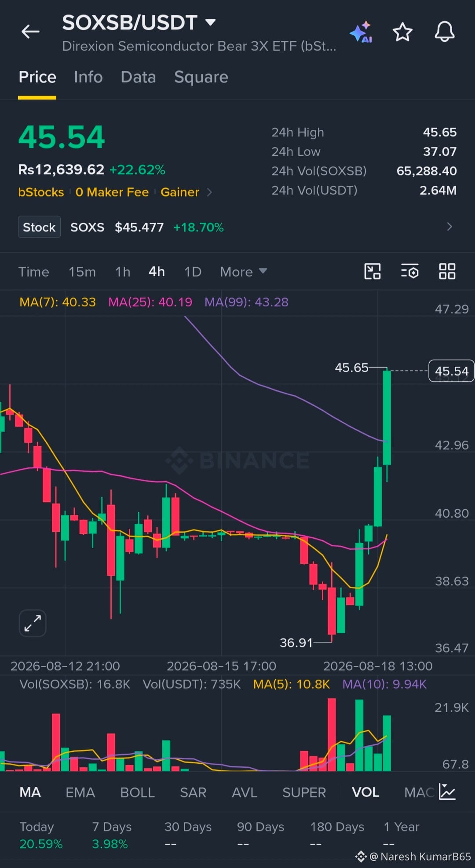Select the Time chart interval
The width and height of the screenshot is (475, 868).
coord(33,272)
